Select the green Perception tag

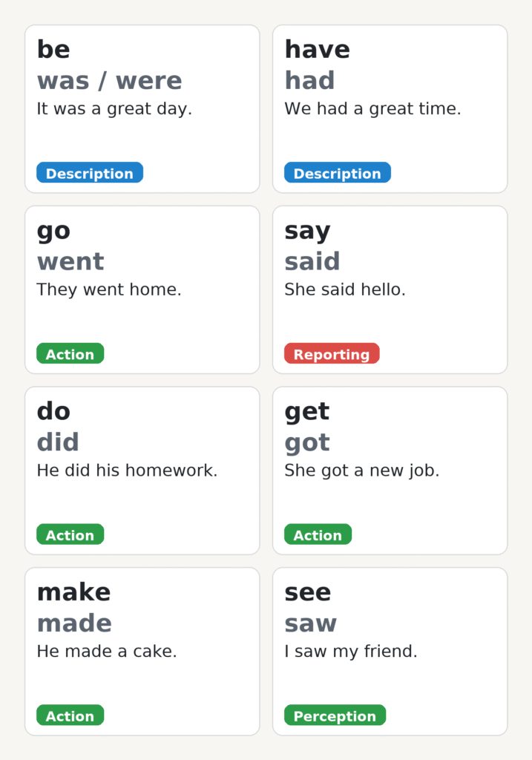pos(335,716)
